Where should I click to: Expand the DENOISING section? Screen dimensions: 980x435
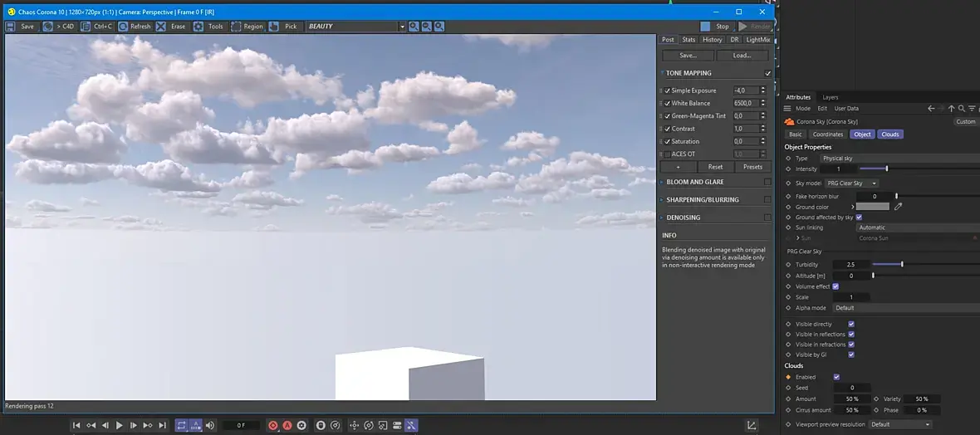click(661, 217)
